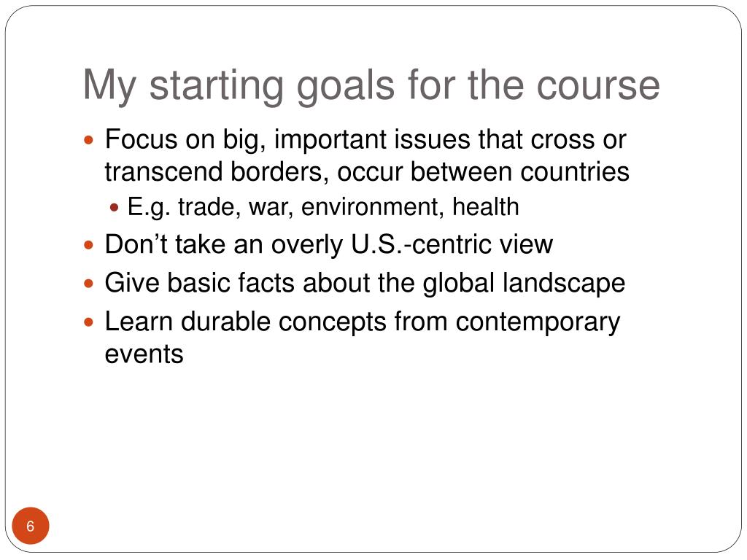Click the word 'landscape' in the third bullet
The height and width of the screenshot is (560, 747).
564,284
